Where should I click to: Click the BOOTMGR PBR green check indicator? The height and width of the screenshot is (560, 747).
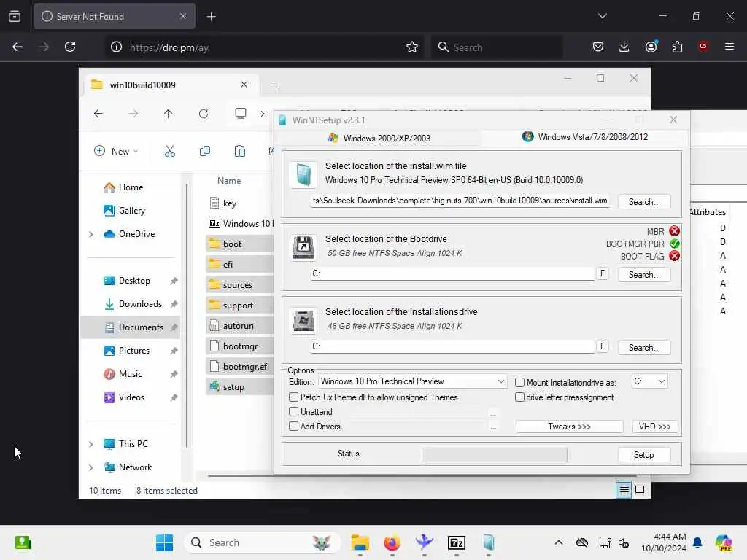(674, 244)
